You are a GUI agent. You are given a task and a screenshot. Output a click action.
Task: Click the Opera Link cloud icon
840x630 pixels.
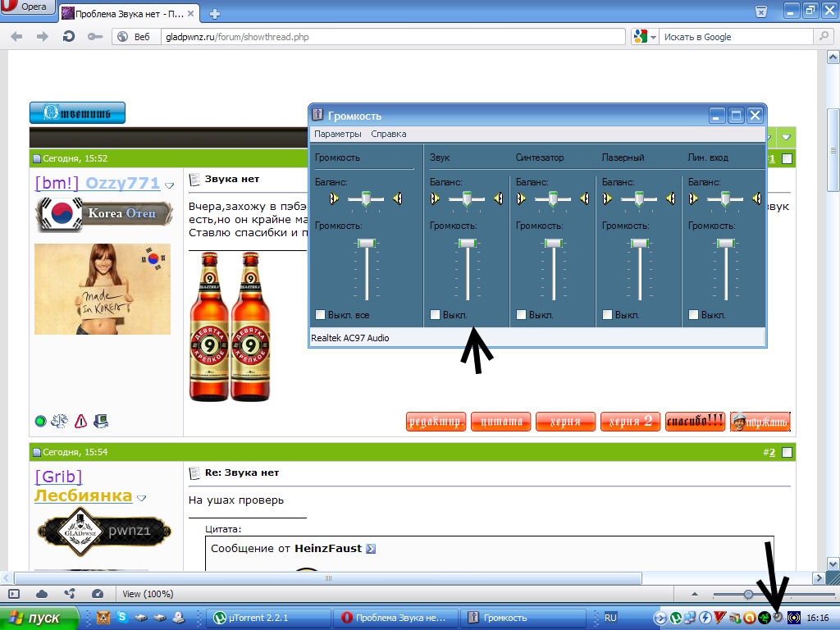point(41,593)
